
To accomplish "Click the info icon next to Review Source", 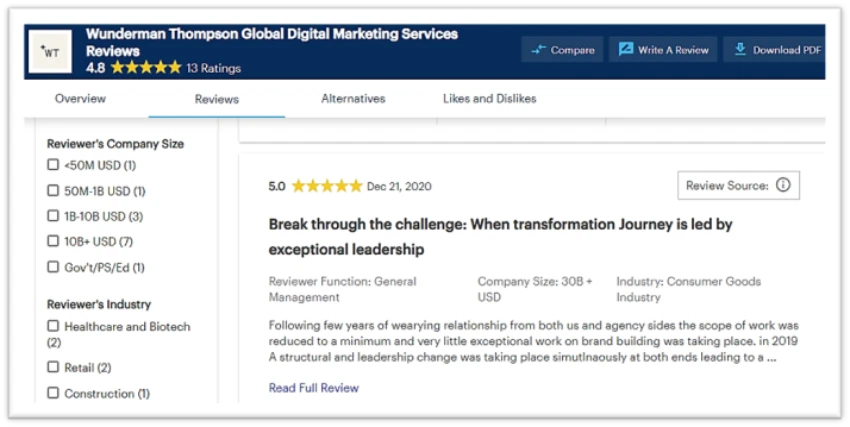I will tap(783, 185).
